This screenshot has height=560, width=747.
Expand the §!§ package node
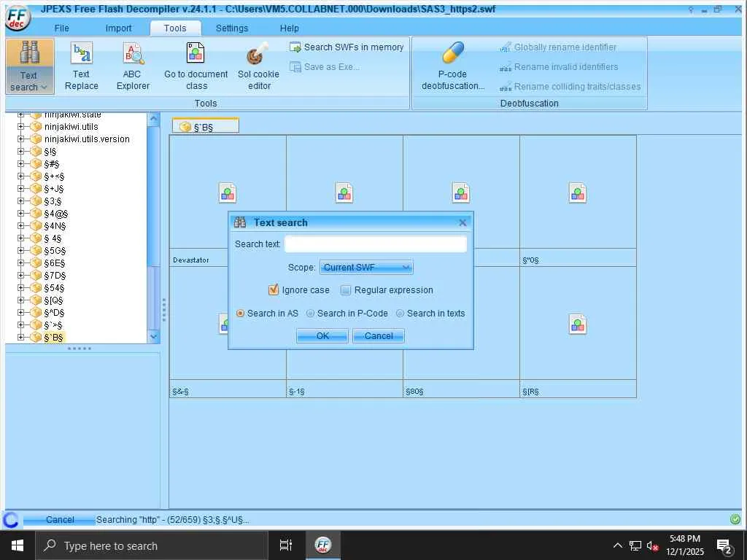20,152
